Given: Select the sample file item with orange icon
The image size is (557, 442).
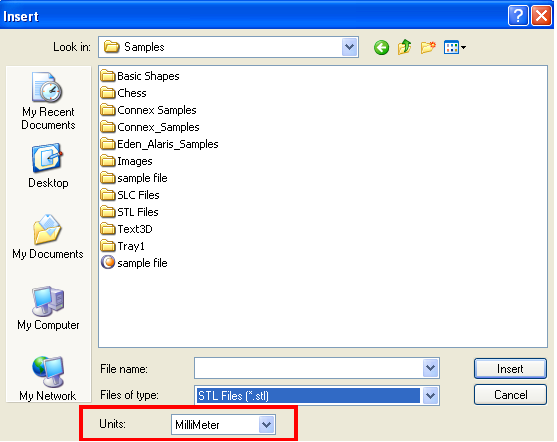Looking at the screenshot, I should (134, 263).
